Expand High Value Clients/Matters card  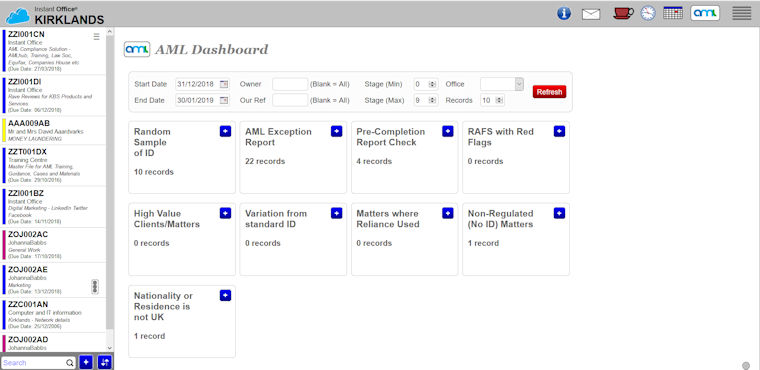click(x=225, y=213)
